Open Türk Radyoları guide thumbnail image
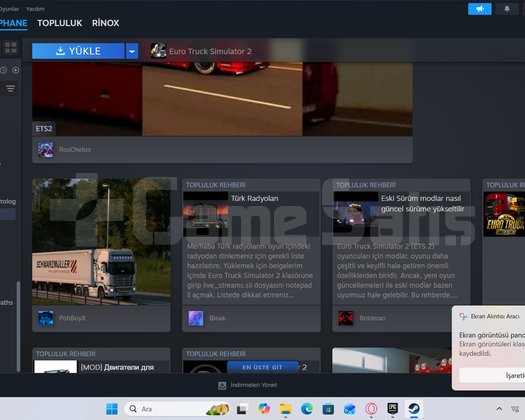Viewport: 525px width, 420px height. click(x=206, y=214)
